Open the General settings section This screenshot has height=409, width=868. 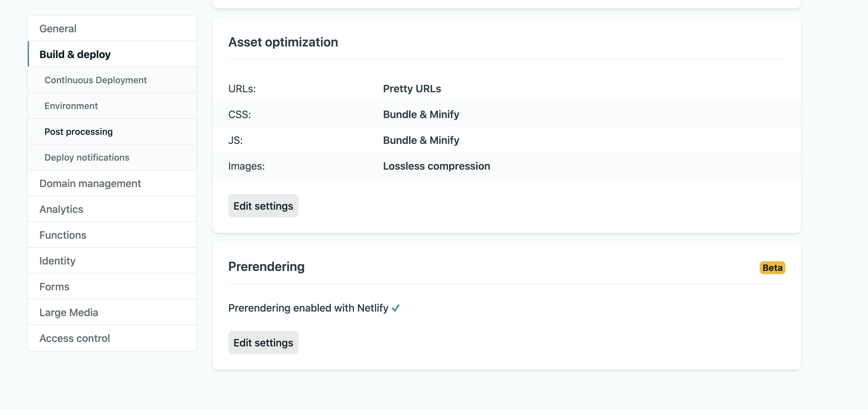[x=58, y=29]
